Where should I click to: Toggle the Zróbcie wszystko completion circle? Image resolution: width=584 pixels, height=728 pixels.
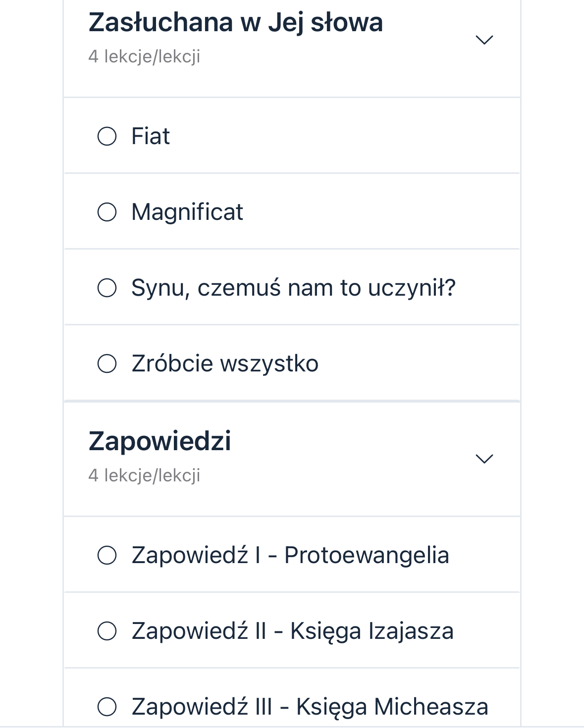[107, 364]
